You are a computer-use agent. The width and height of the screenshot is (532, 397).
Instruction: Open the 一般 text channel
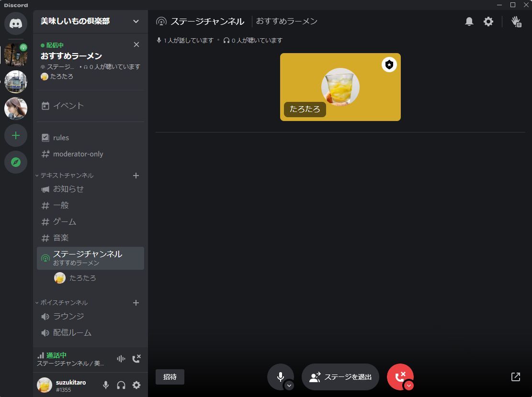pyautogui.click(x=90, y=205)
